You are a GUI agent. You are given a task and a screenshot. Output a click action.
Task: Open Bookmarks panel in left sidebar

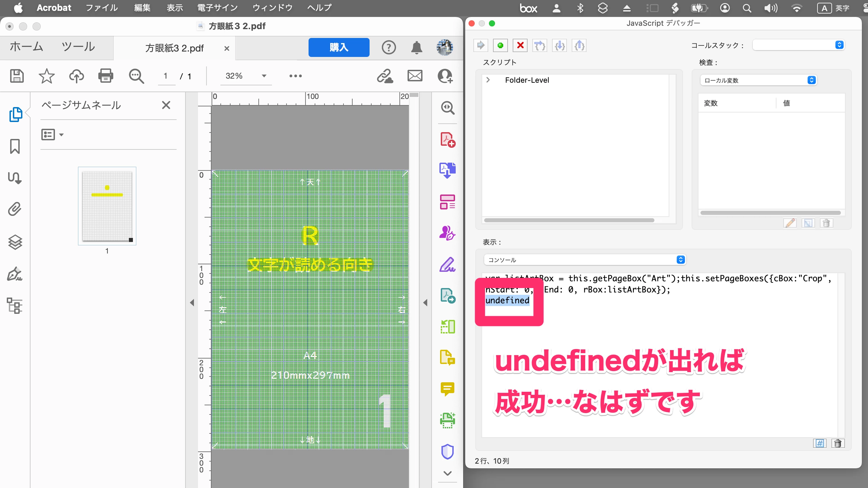[15, 146]
